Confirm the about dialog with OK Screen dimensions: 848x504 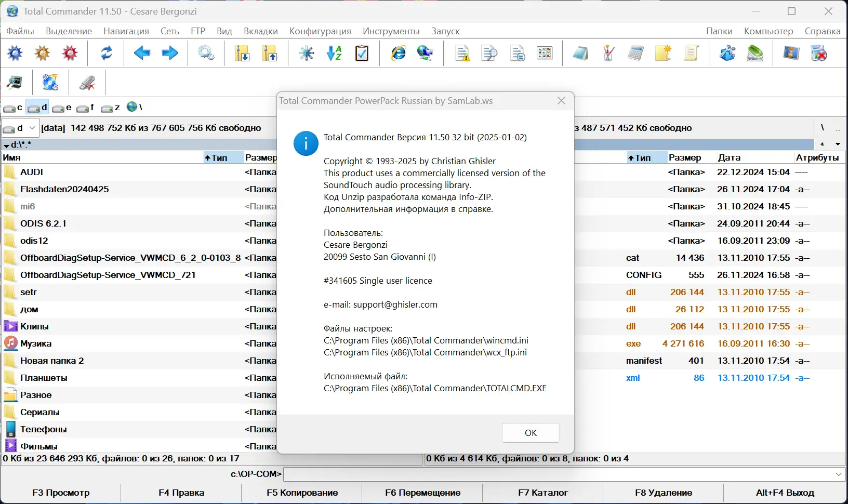pos(531,433)
